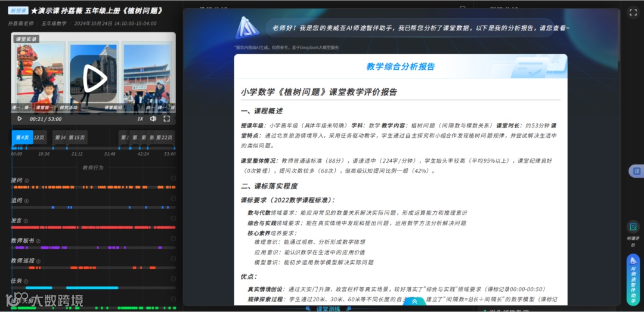Click the 教师巡视 orange-red timeline track
Screen dimensions: 644x312
tap(93, 268)
